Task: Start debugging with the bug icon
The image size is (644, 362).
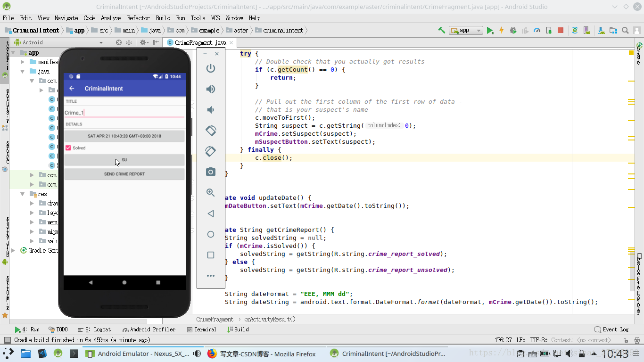Action: (x=513, y=30)
